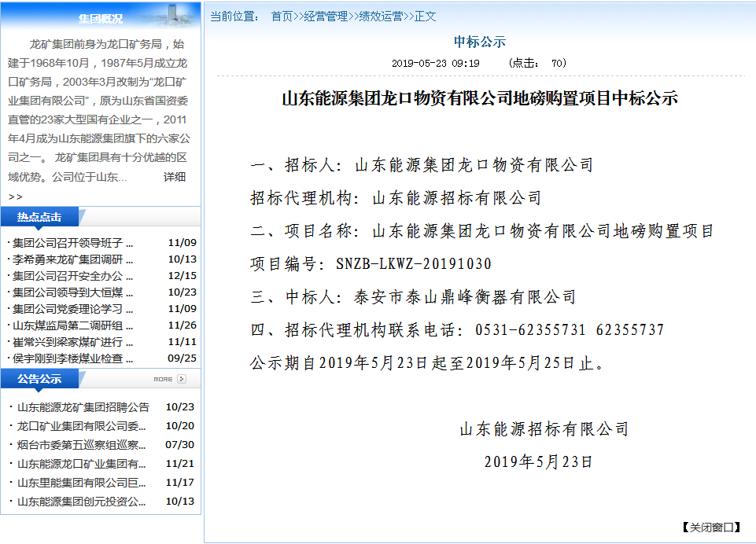Open 详细 >> link in 集团概况
This screenshot has width=756, height=544.
tap(175, 177)
